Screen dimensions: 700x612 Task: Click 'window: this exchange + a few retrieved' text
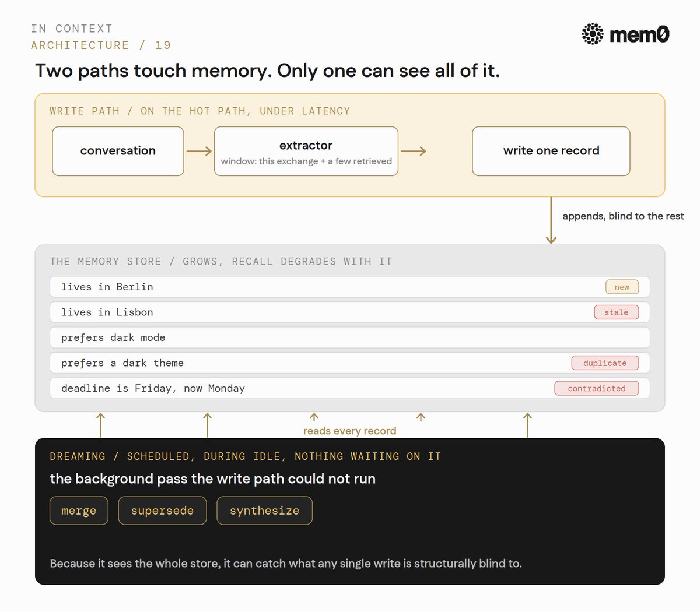pos(306,161)
